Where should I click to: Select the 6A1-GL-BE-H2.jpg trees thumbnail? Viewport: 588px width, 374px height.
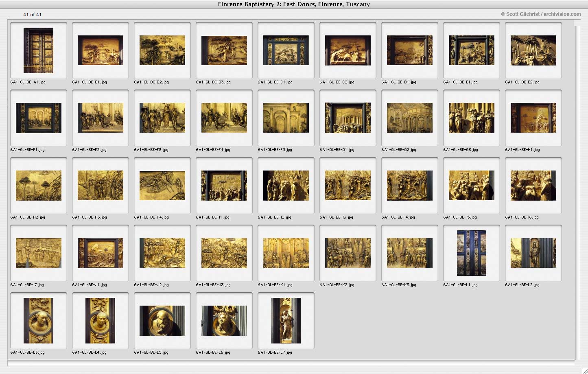click(39, 186)
